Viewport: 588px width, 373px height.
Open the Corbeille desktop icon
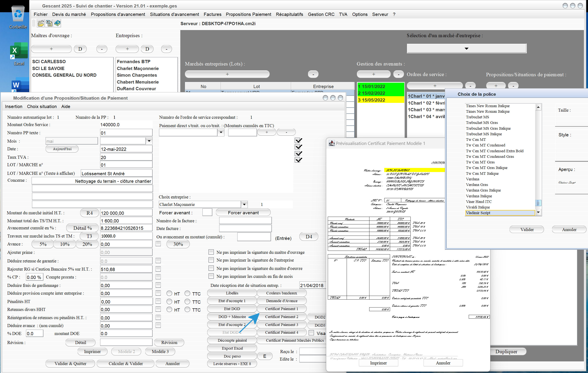(18, 17)
